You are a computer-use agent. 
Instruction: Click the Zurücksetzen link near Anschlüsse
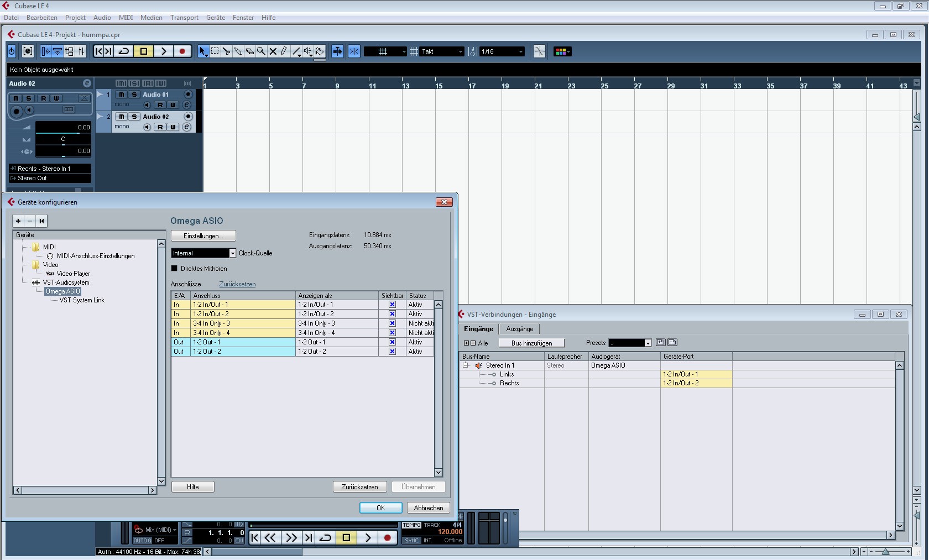[x=237, y=284]
